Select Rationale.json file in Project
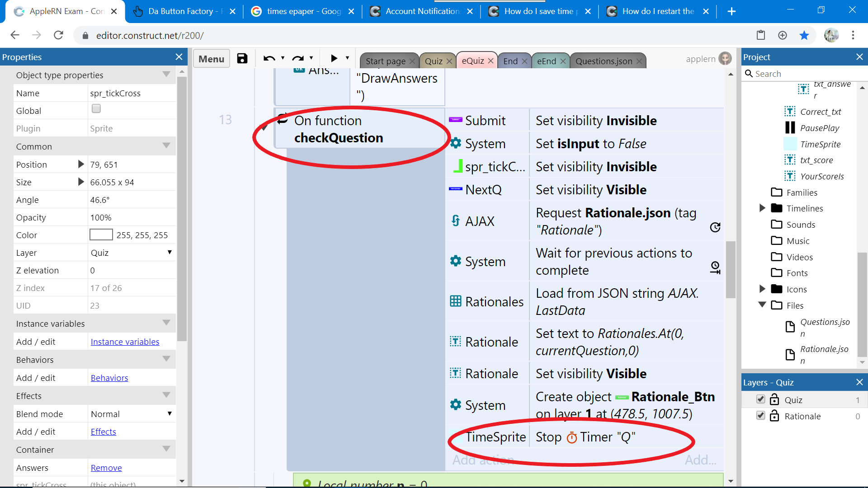 pos(824,355)
